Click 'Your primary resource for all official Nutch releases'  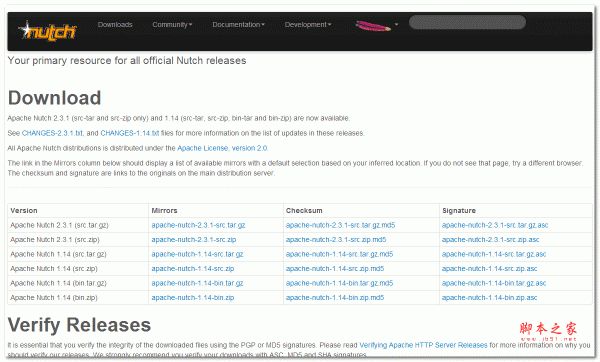[x=127, y=60]
